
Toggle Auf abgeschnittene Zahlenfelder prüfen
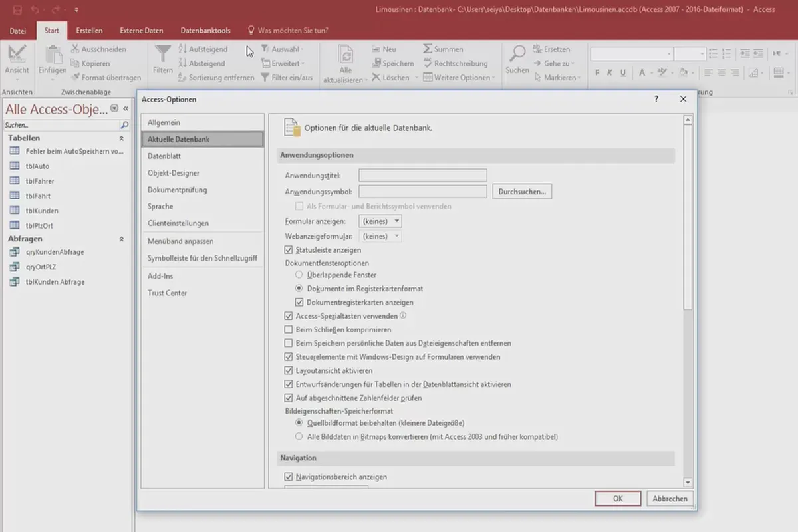click(x=289, y=398)
